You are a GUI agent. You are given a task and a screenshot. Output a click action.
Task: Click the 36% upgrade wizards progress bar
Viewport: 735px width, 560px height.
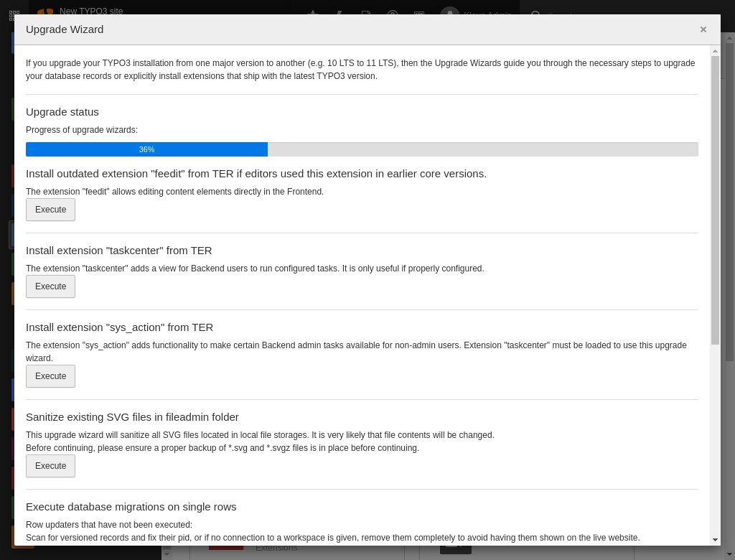pyautogui.click(x=362, y=149)
